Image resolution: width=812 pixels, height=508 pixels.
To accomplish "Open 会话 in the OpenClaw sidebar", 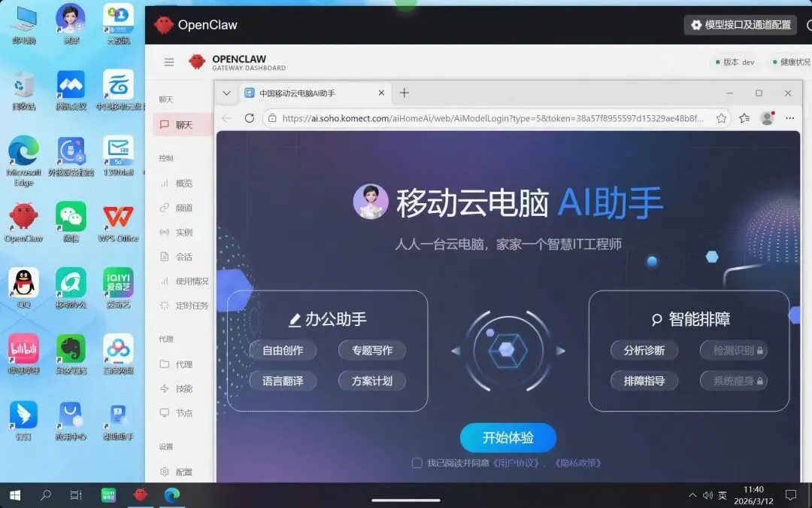I will (x=183, y=257).
